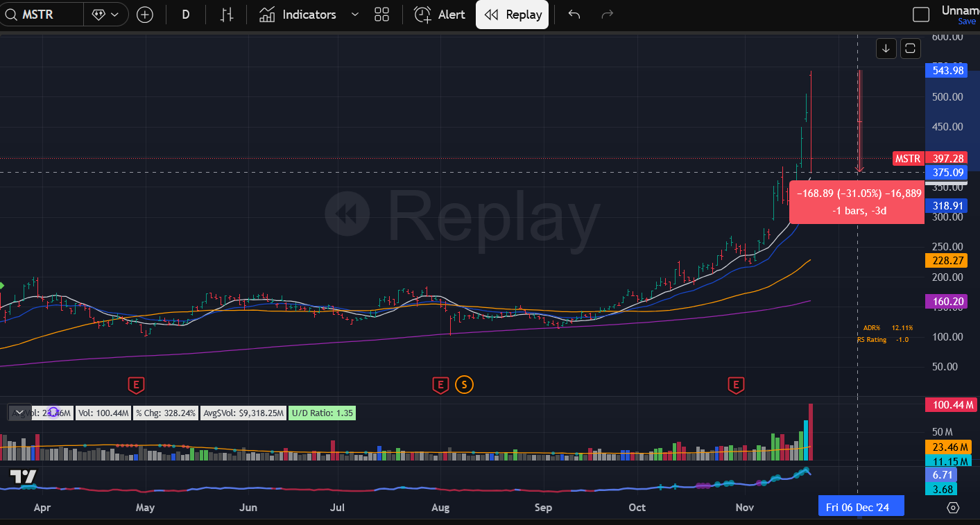Screen dimensions: 980x525
Task: Click the May earnings E marker
Action: tap(136, 384)
